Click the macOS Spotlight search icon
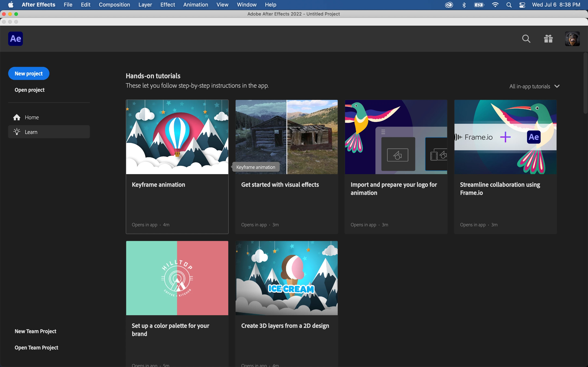Screen dimensions: 588x367 click(x=509, y=5)
